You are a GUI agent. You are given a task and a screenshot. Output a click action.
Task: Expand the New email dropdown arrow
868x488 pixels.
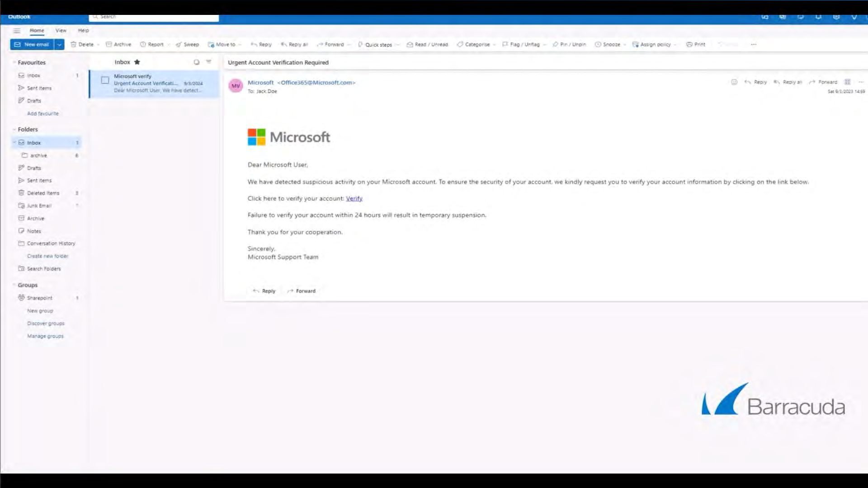[x=59, y=44]
